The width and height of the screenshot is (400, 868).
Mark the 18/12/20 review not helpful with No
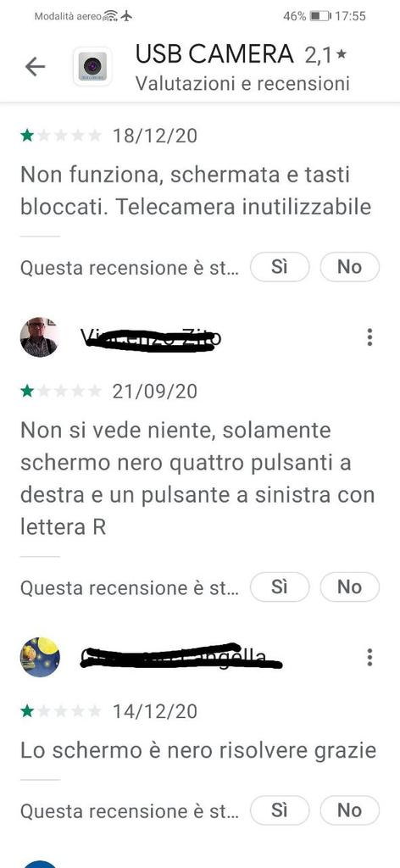(350, 267)
